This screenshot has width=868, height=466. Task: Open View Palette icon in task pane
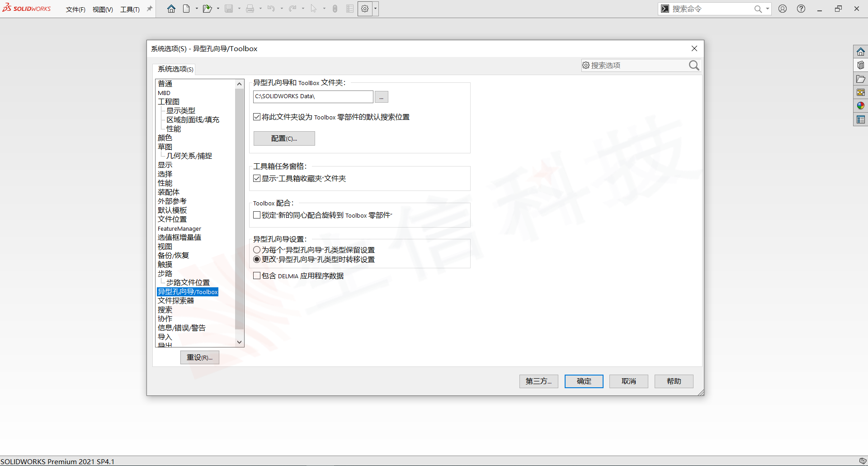click(x=861, y=92)
